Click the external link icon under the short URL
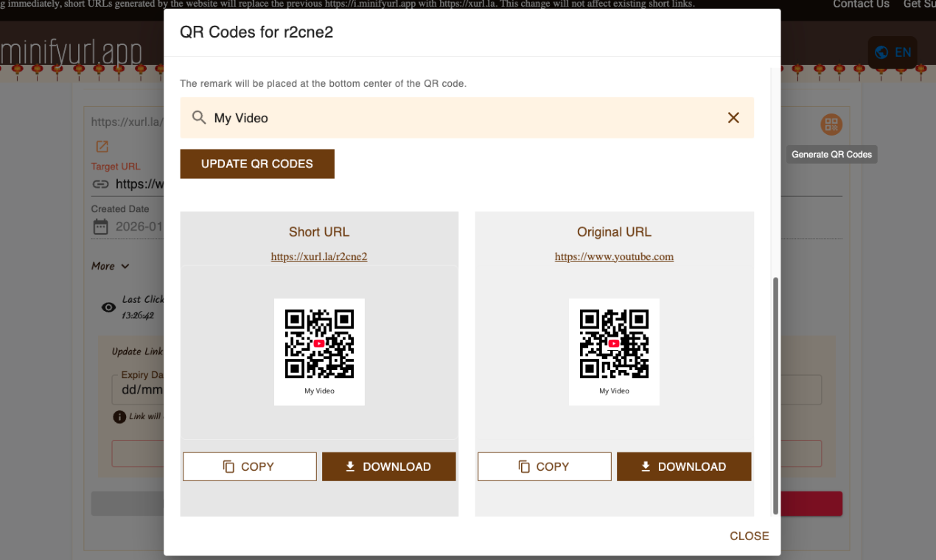The height and width of the screenshot is (560, 936). coord(101,147)
